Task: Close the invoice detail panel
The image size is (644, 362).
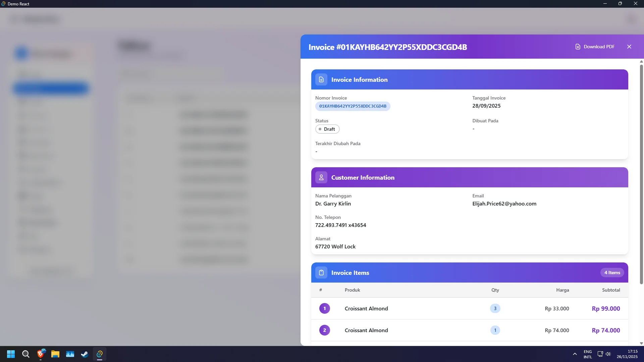Action: [x=629, y=47]
